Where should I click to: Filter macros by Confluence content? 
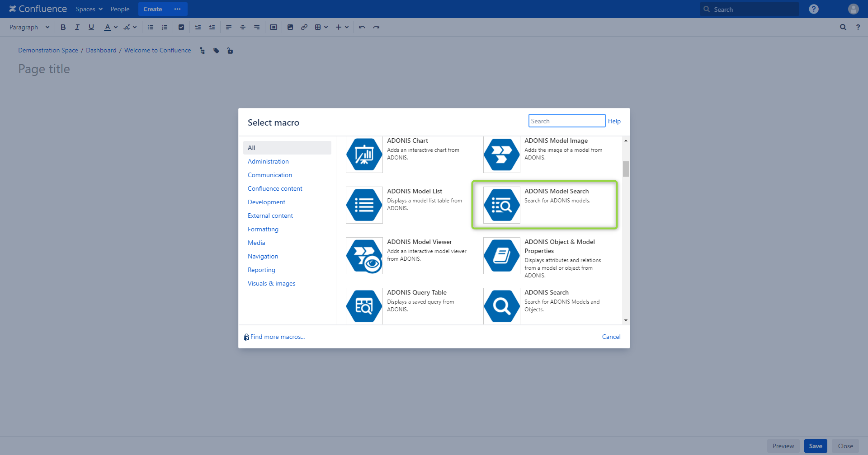coord(275,188)
